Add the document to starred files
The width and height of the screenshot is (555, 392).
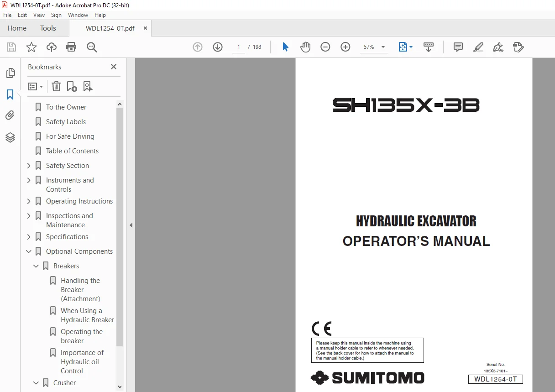pyautogui.click(x=31, y=47)
